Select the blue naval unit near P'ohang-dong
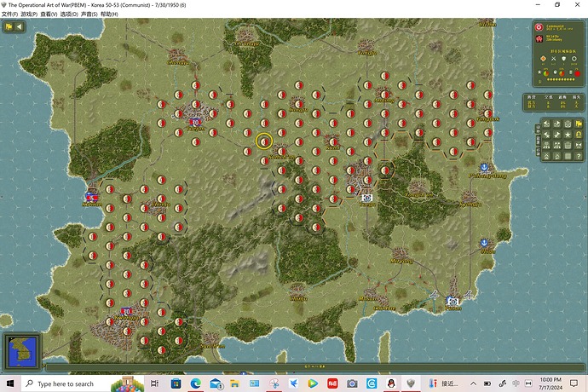588x392 pixels. [x=484, y=168]
